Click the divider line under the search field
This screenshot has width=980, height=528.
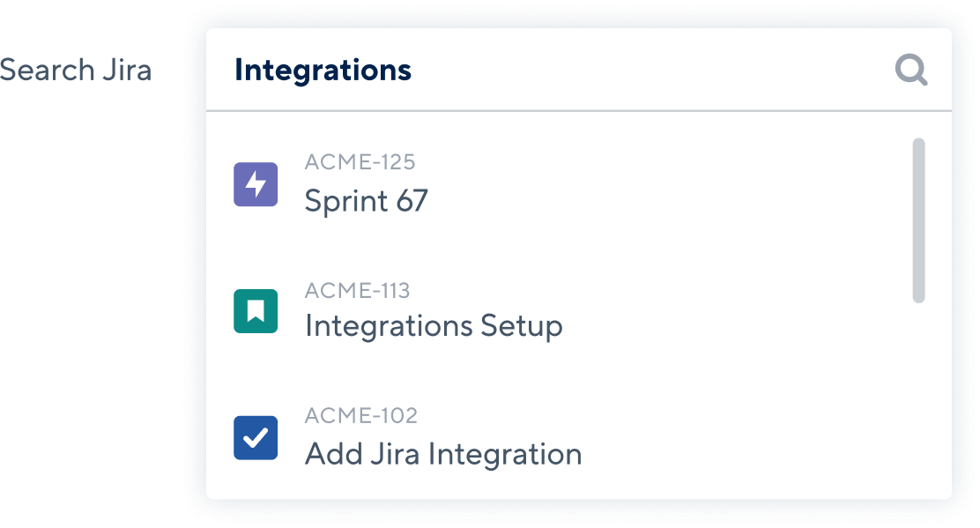579,110
